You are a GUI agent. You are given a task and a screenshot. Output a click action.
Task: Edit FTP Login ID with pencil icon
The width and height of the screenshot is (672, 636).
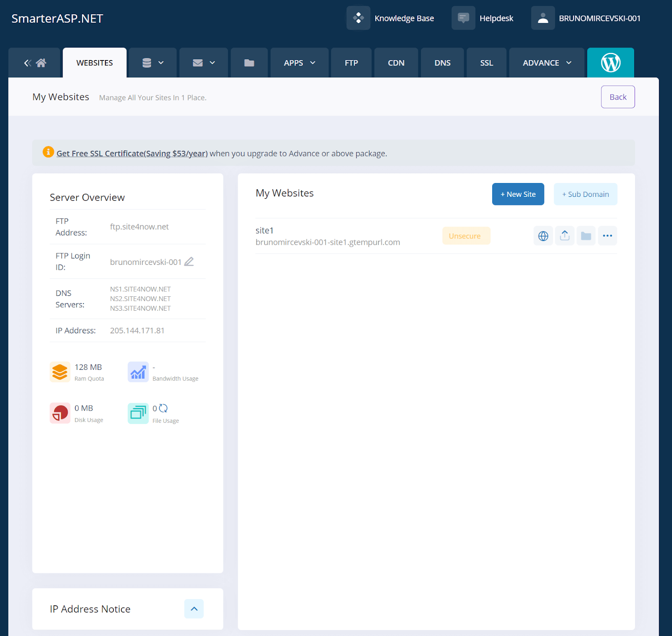click(189, 262)
